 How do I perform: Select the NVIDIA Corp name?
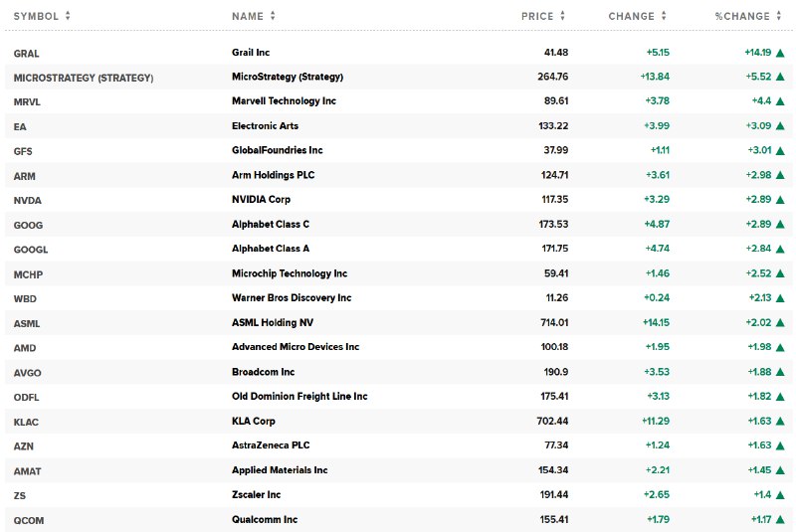261,199
